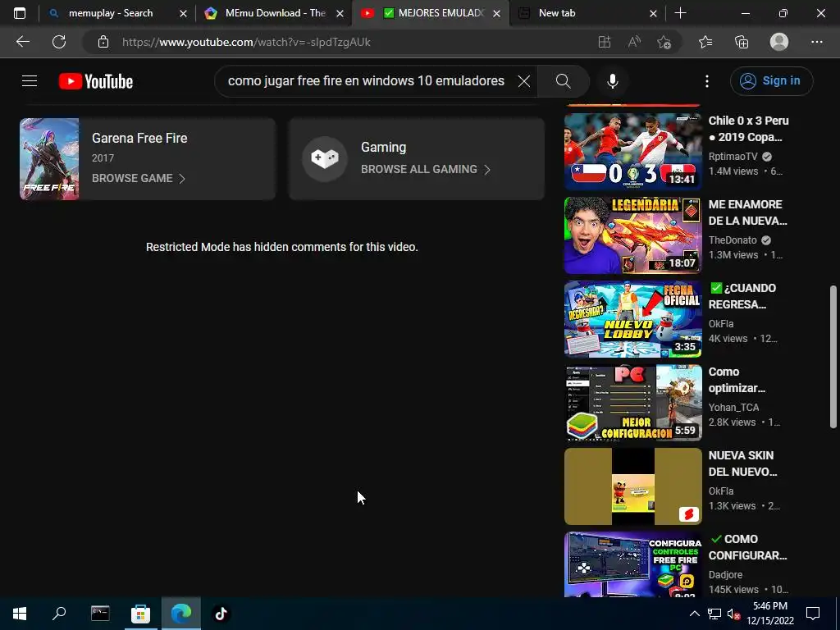
Task: Open the Favorites list
Action: [x=705, y=42]
